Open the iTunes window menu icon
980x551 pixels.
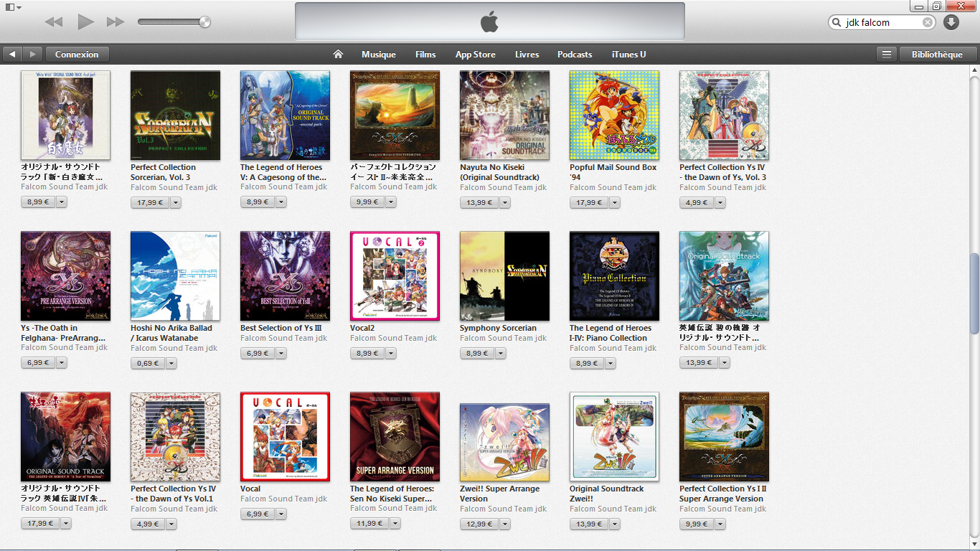[x=13, y=7]
